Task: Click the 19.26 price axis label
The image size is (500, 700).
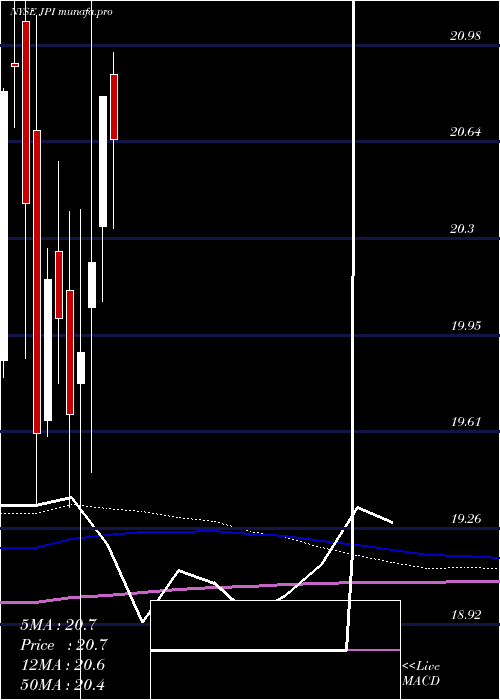Action: click(x=466, y=519)
